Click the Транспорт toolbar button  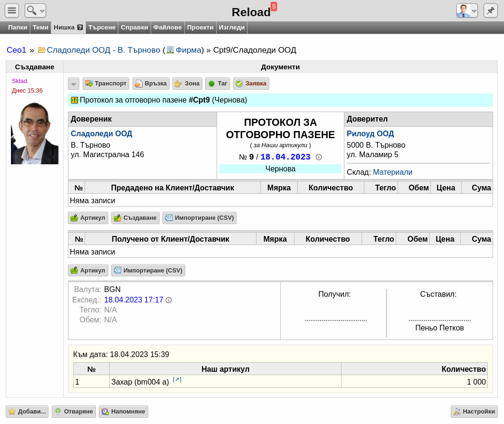click(x=106, y=84)
